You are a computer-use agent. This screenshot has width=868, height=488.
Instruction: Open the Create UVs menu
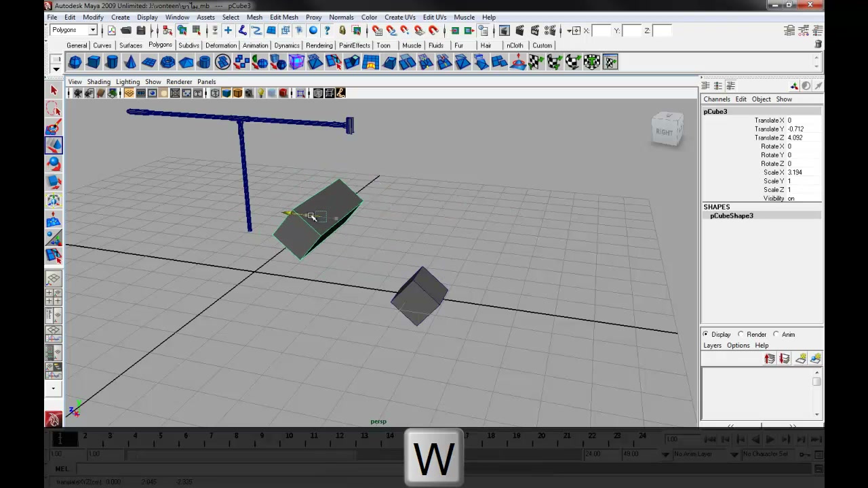(x=400, y=17)
